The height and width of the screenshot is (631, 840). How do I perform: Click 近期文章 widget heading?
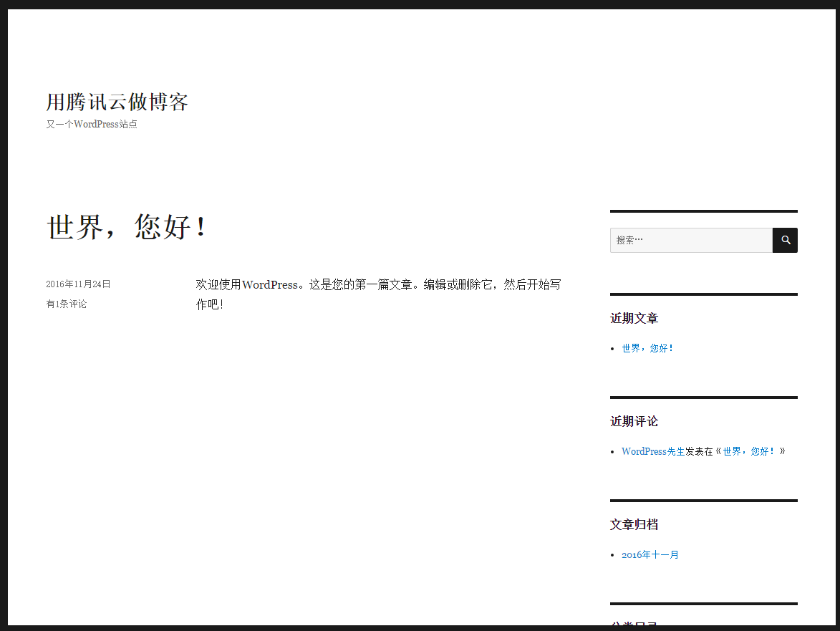tap(634, 318)
